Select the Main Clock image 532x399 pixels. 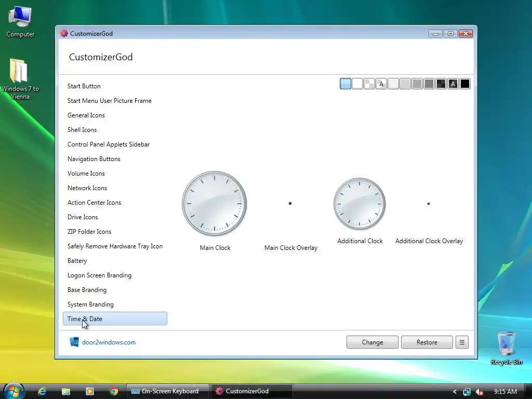click(215, 204)
